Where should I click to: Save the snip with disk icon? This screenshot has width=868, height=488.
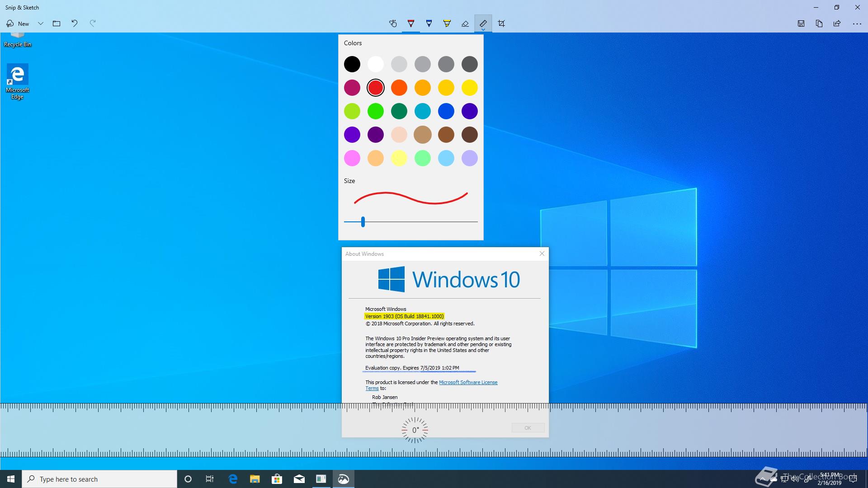(x=801, y=23)
